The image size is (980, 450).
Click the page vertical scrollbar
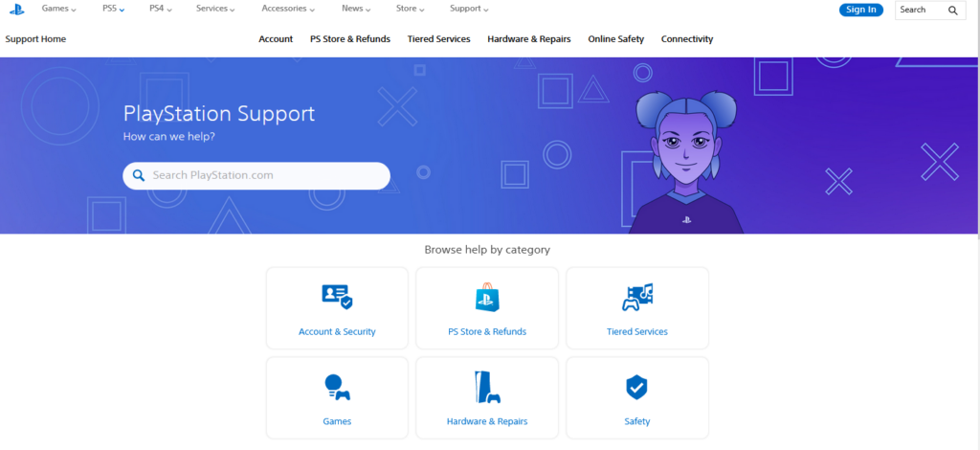coord(977,119)
